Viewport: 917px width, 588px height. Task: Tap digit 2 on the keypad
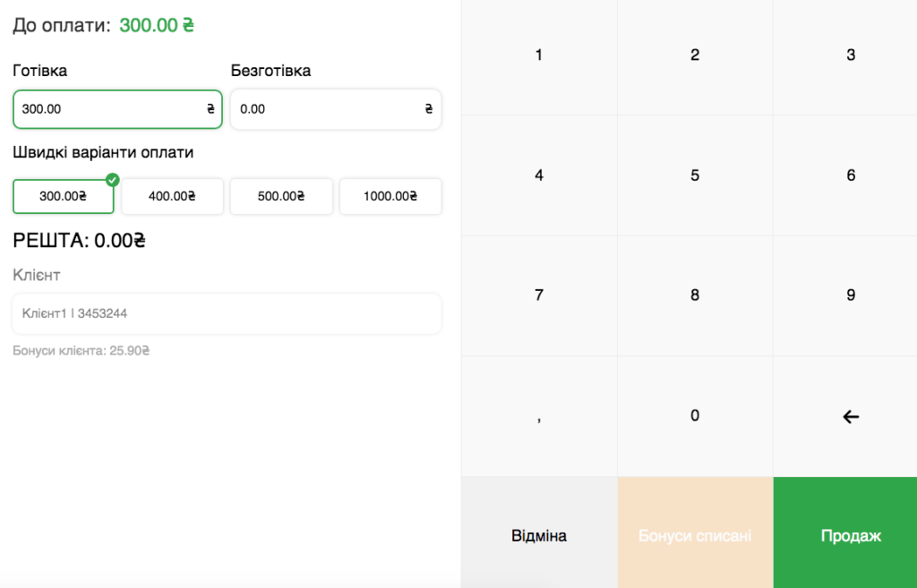point(695,55)
